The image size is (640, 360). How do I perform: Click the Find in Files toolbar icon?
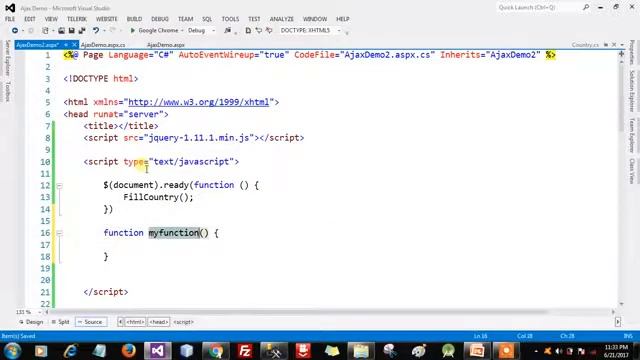[227, 31]
